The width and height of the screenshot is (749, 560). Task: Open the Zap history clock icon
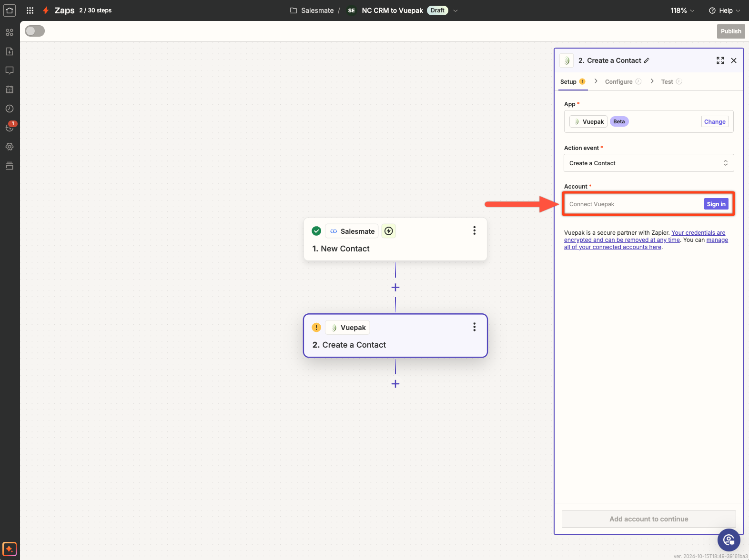tap(10, 109)
